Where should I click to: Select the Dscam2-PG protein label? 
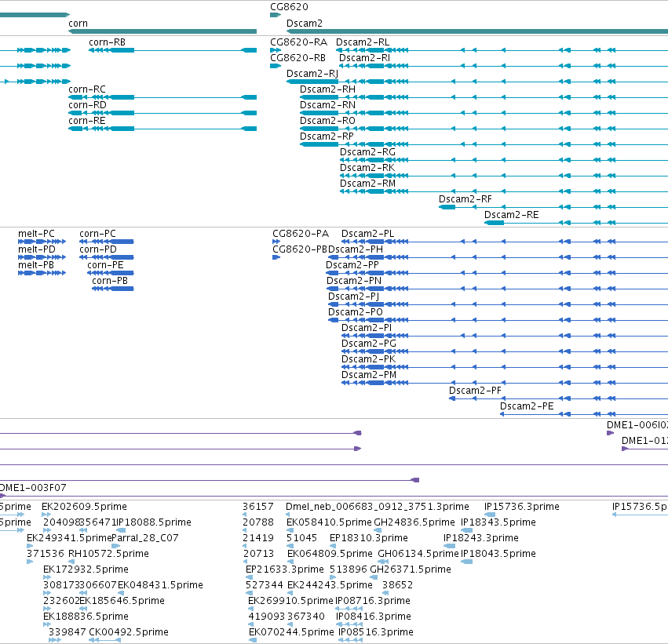(x=368, y=344)
